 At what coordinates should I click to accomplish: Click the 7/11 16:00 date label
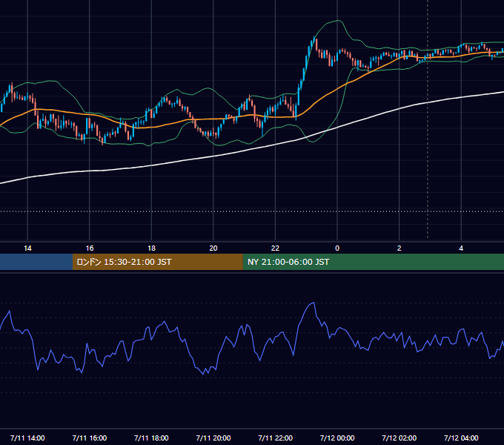point(90,438)
